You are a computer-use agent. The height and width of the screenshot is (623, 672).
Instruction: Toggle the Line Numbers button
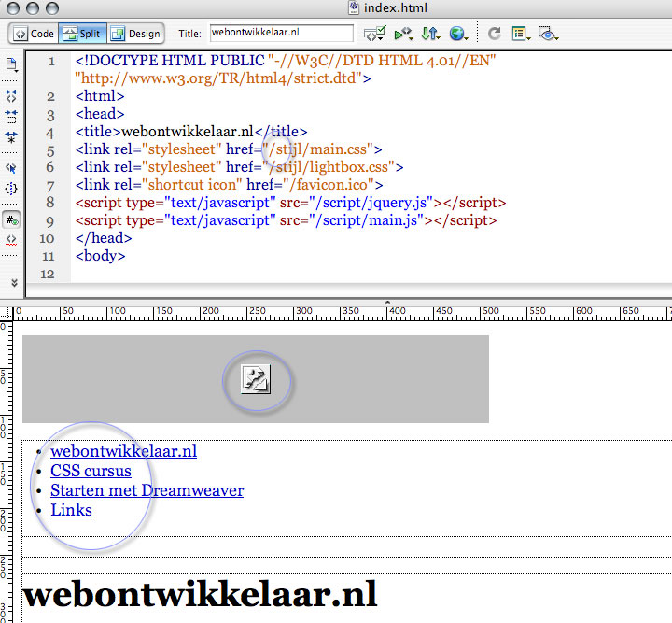(x=11, y=220)
